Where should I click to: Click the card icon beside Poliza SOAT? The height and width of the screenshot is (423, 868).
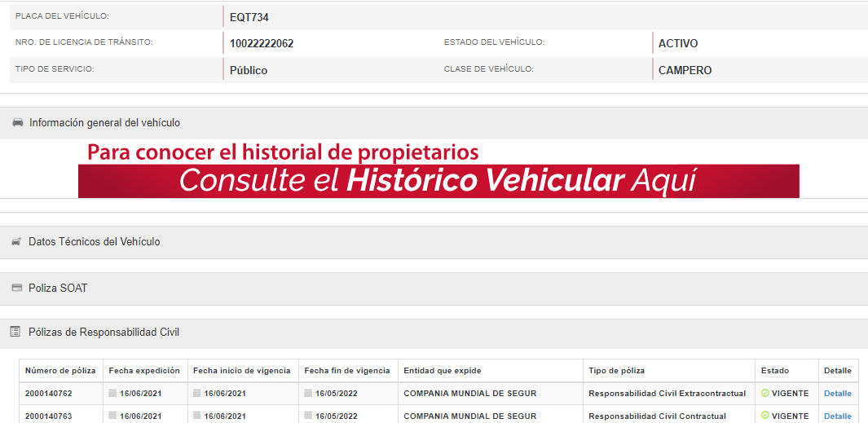(17, 289)
